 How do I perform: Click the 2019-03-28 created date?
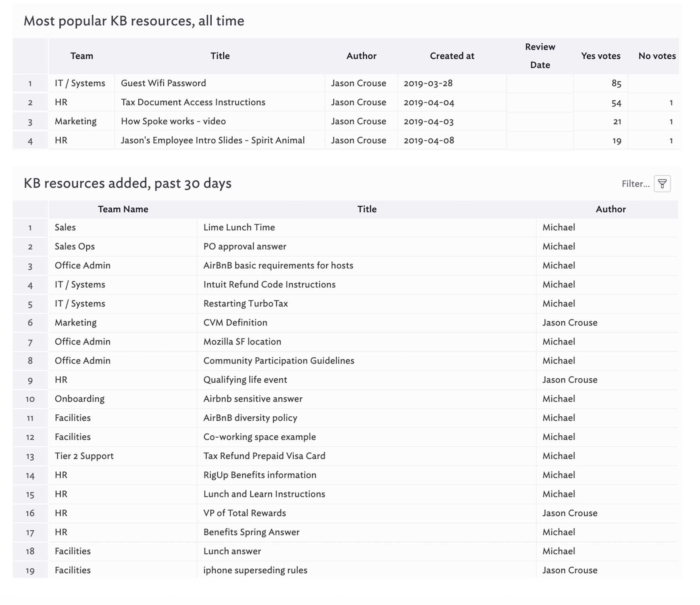click(x=428, y=83)
